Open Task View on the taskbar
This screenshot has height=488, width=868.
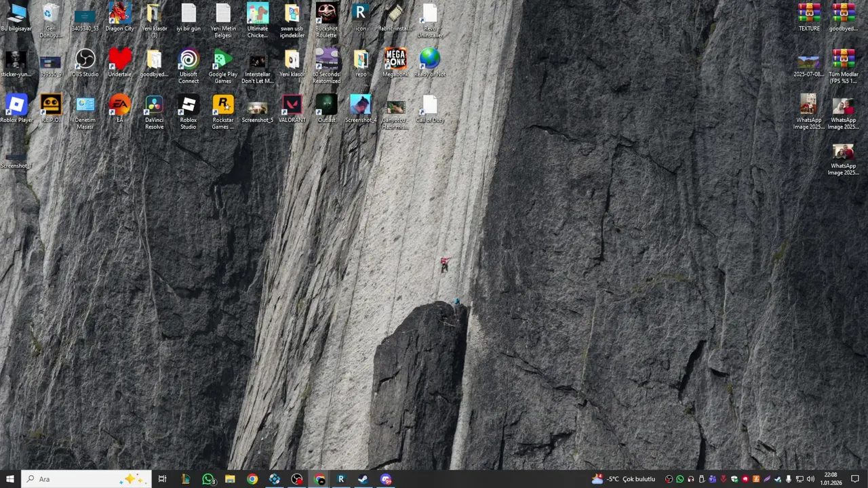pyautogui.click(x=162, y=479)
